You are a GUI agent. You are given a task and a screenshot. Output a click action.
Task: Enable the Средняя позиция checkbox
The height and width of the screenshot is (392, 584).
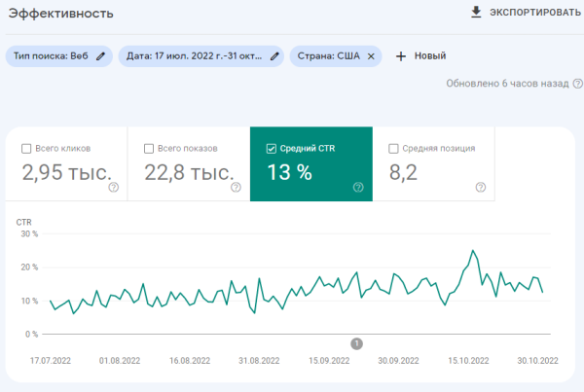(x=393, y=149)
